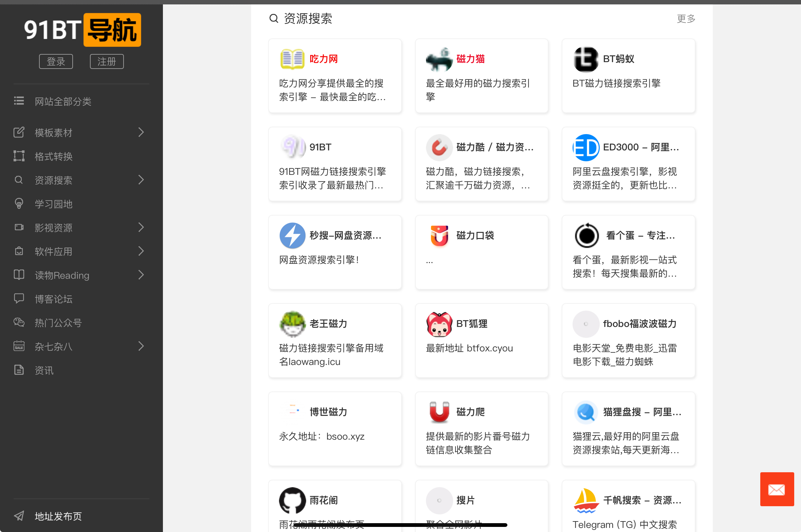Viewport: 801px width, 532px height.
Task: Click the 看个蛋 black circle icon
Action: pyautogui.click(x=586, y=236)
